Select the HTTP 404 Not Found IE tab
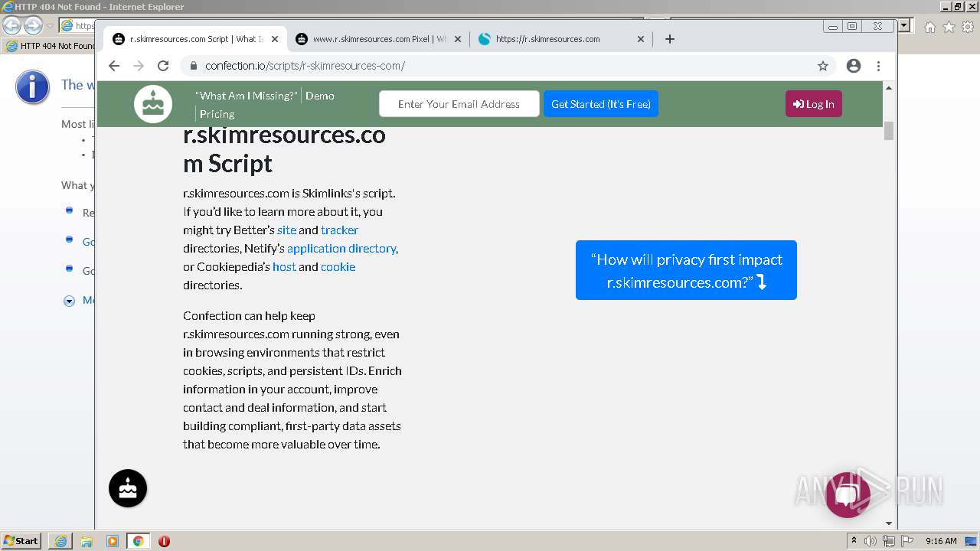980x551 pixels. click(50, 46)
